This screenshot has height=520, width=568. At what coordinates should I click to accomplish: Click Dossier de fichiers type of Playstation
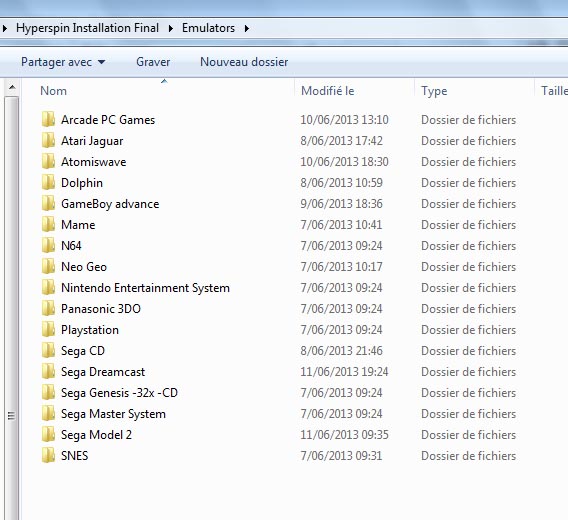click(x=468, y=330)
